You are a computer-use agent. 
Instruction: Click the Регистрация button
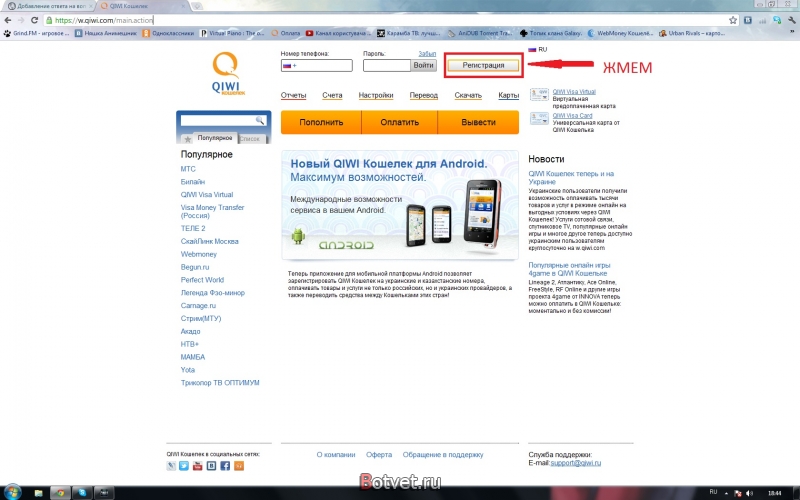pos(483,65)
